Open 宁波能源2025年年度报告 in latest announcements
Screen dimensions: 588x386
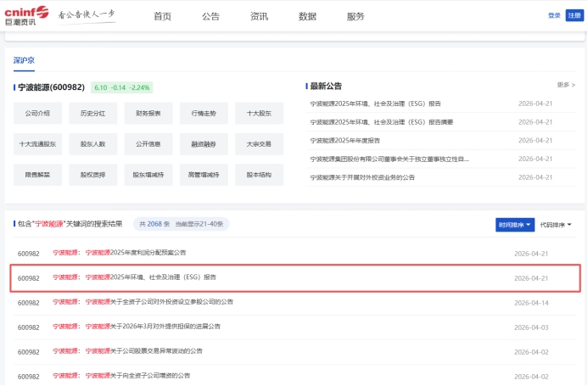[x=345, y=140]
